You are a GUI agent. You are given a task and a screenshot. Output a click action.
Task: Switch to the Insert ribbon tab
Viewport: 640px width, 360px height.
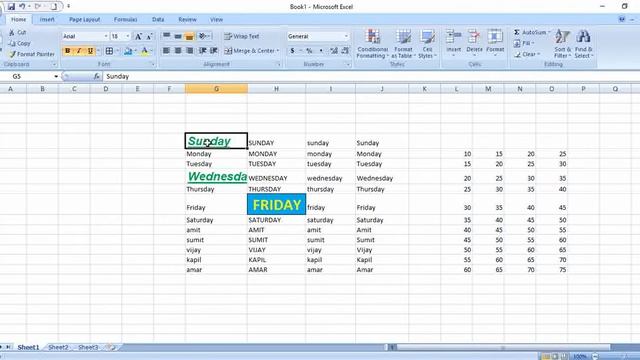pos(47,20)
